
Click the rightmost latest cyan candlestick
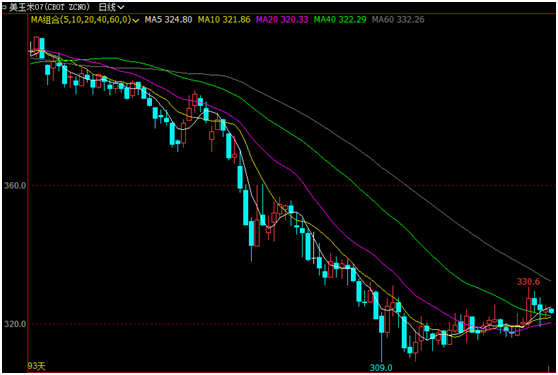[x=551, y=311]
